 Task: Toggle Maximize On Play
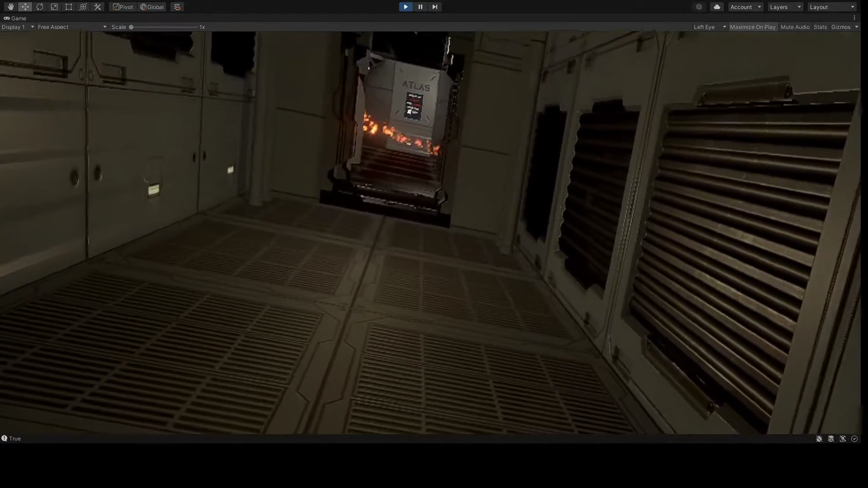(752, 27)
